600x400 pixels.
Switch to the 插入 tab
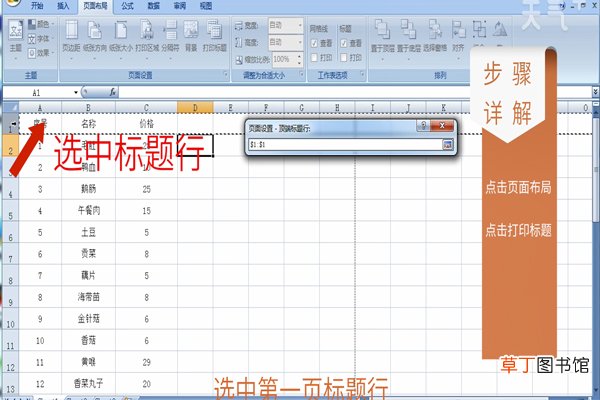(x=63, y=6)
